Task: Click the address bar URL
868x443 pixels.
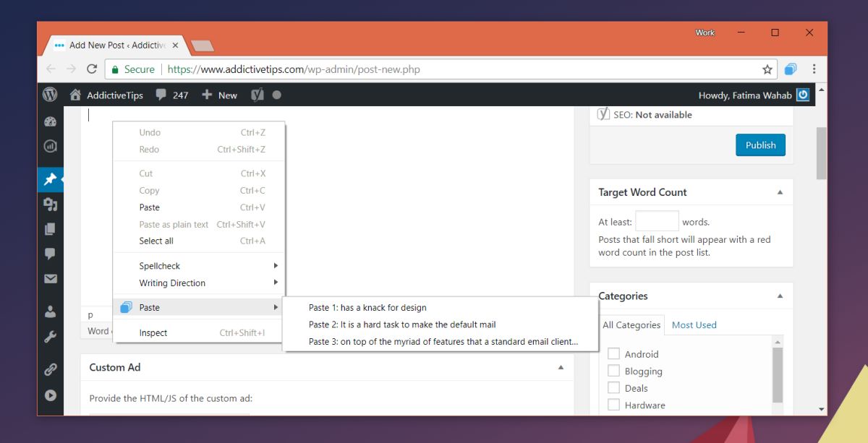Action: (294, 69)
